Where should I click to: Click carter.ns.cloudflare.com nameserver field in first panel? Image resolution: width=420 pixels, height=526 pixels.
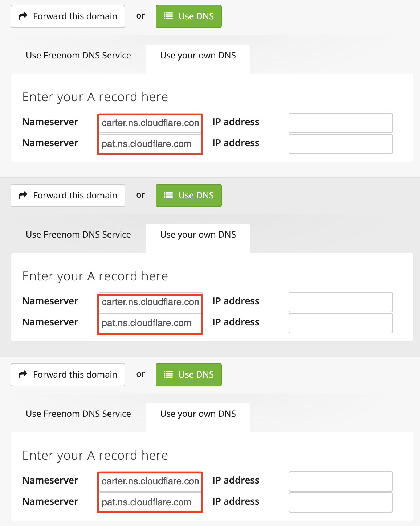150,123
